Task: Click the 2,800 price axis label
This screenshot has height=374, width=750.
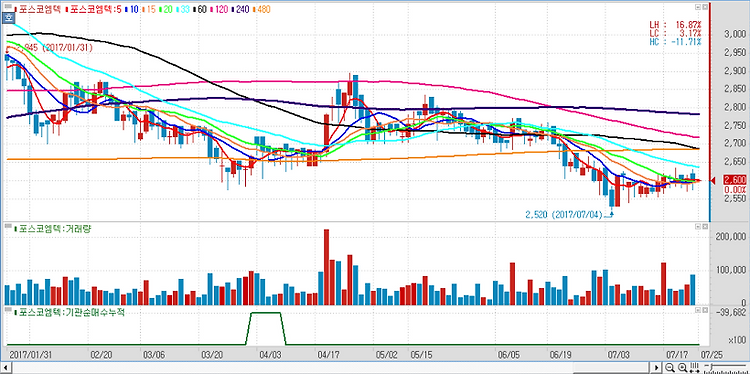Action: point(736,107)
